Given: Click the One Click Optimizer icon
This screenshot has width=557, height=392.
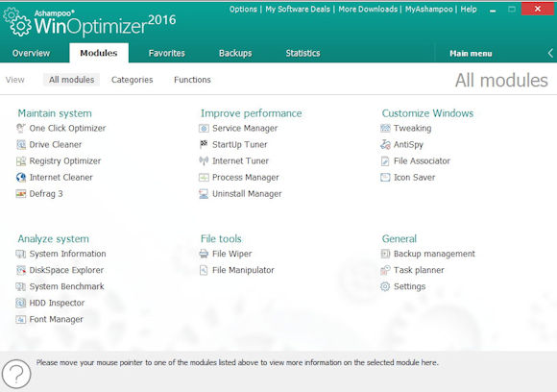Looking at the screenshot, I should pos(21,129).
